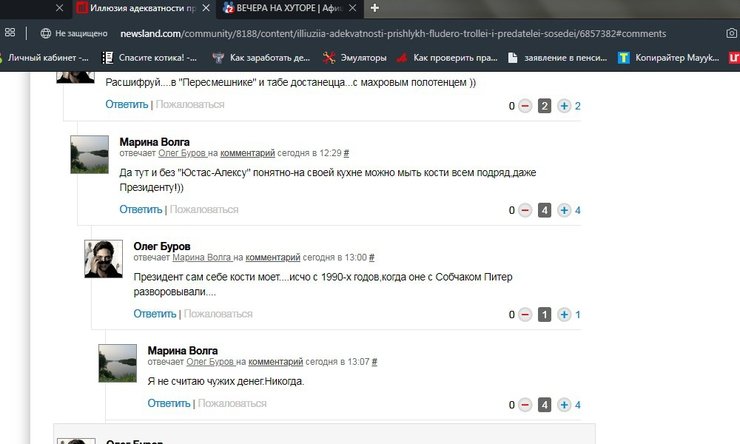
Task: Click the 'Не защищено' site security indicator
Action: tap(73, 33)
